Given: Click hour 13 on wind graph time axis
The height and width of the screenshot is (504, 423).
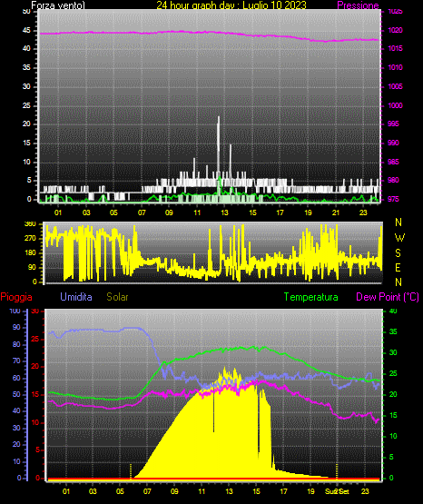Looking at the screenshot, I should (224, 212).
